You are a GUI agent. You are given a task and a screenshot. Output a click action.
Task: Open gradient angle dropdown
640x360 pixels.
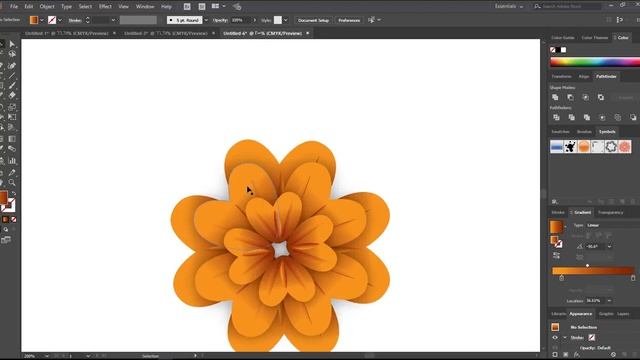tap(609, 247)
